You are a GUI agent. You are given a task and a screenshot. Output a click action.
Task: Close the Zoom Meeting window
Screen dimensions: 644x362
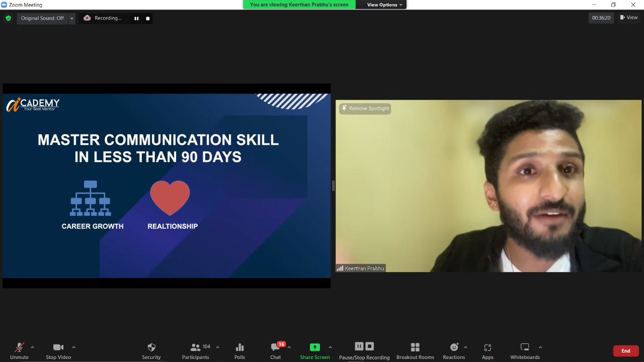(634, 4)
